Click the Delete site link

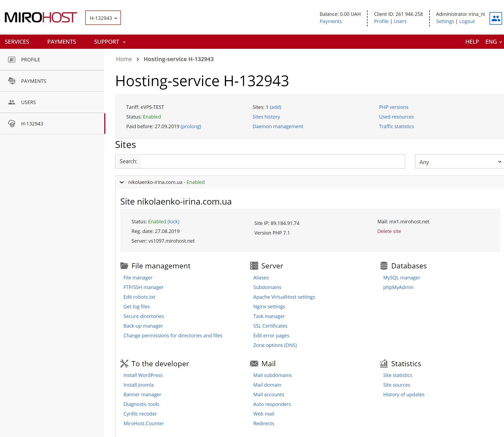click(389, 231)
